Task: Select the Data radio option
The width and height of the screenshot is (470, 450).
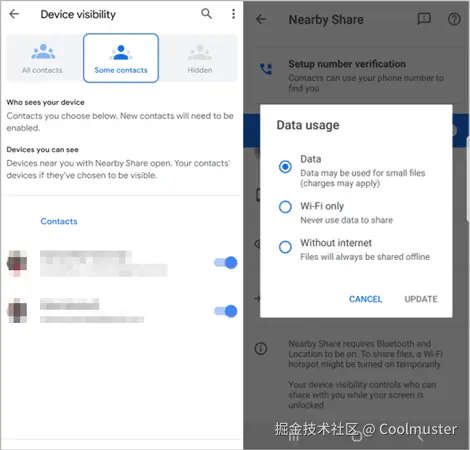Action: (x=285, y=166)
